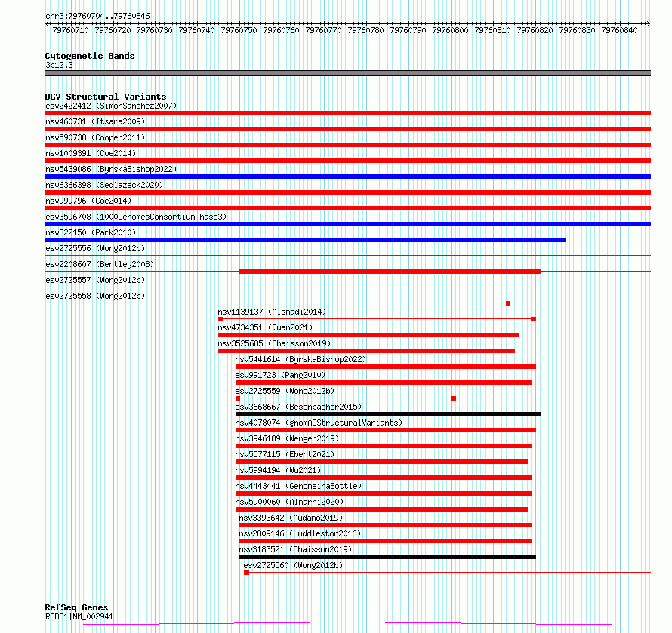Click the Cytogenetic Bands track heading
The image size is (672, 633).
pos(90,56)
